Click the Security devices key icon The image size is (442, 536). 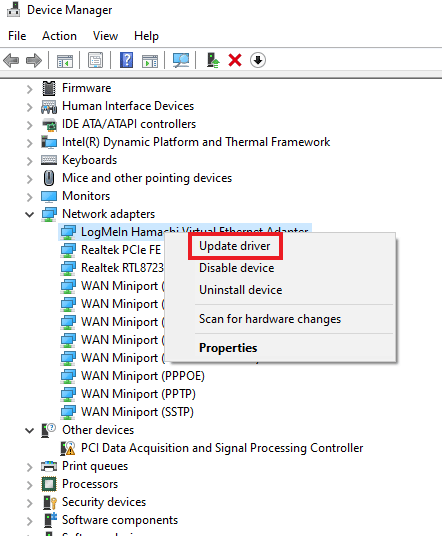(x=50, y=502)
